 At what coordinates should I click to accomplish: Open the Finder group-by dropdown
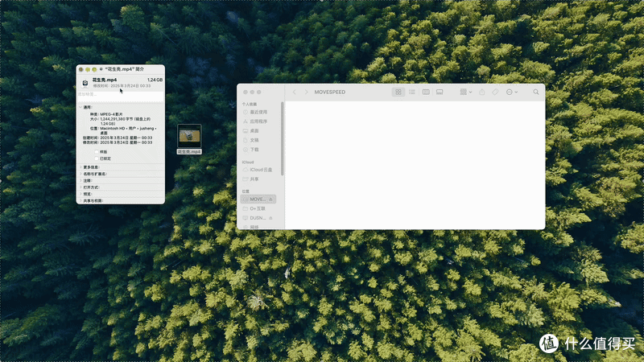(466, 92)
